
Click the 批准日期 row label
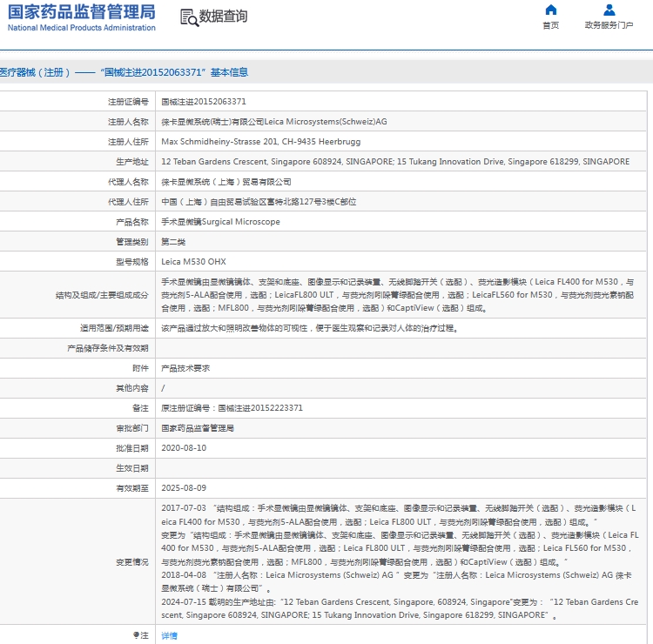tap(132, 448)
